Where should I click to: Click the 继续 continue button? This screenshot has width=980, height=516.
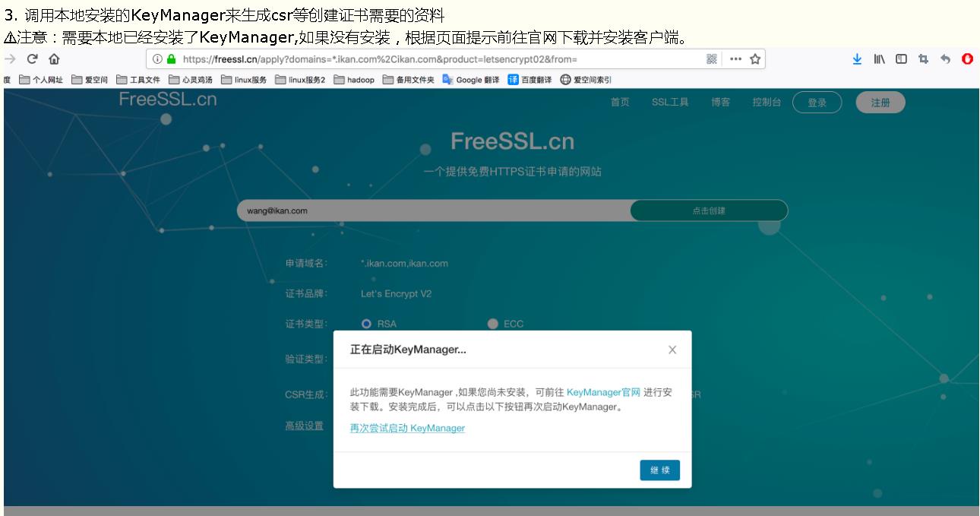660,470
